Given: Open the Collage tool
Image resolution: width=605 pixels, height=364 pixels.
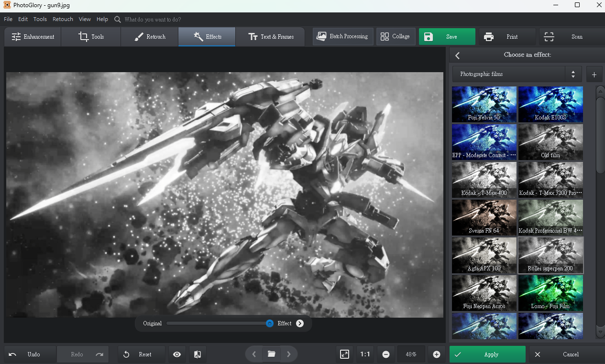Looking at the screenshot, I should (x=396, y=36).
